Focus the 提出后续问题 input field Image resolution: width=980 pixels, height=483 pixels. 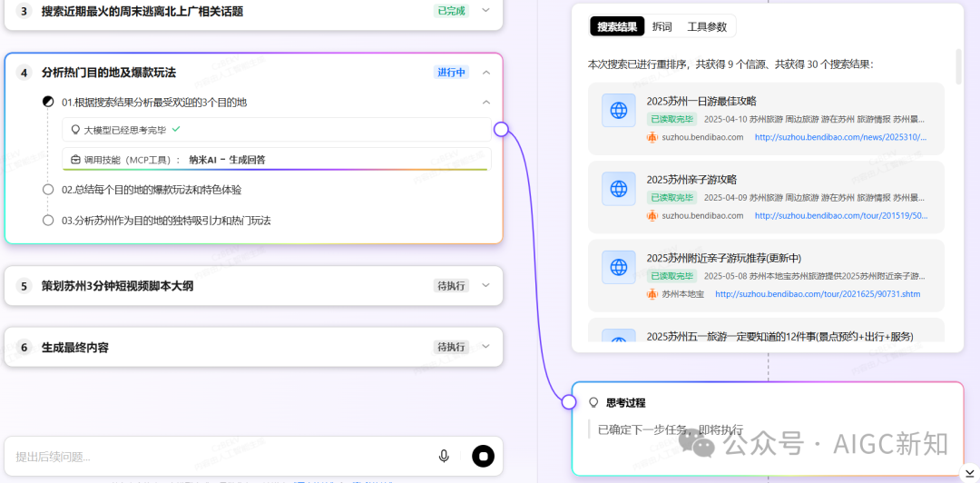(219, 457)
